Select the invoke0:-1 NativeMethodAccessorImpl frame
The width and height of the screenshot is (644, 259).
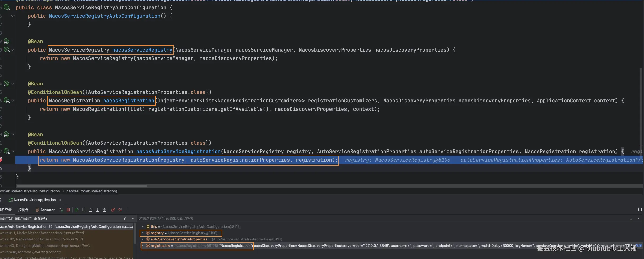(x=67, y=233)
